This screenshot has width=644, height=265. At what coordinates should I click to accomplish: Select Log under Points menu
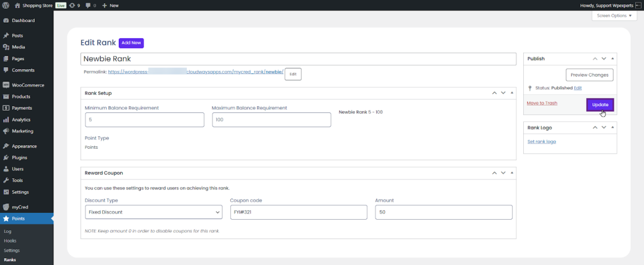click(x=8, y=231)
